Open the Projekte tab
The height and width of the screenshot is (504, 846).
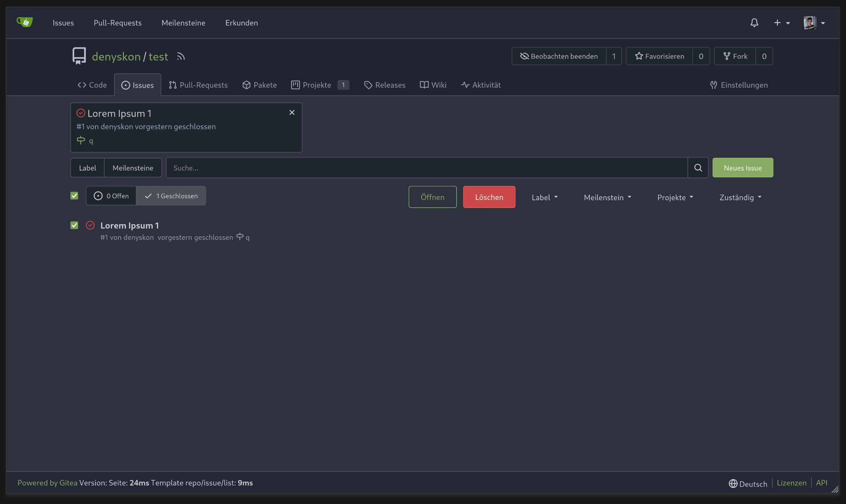point(320,85)
